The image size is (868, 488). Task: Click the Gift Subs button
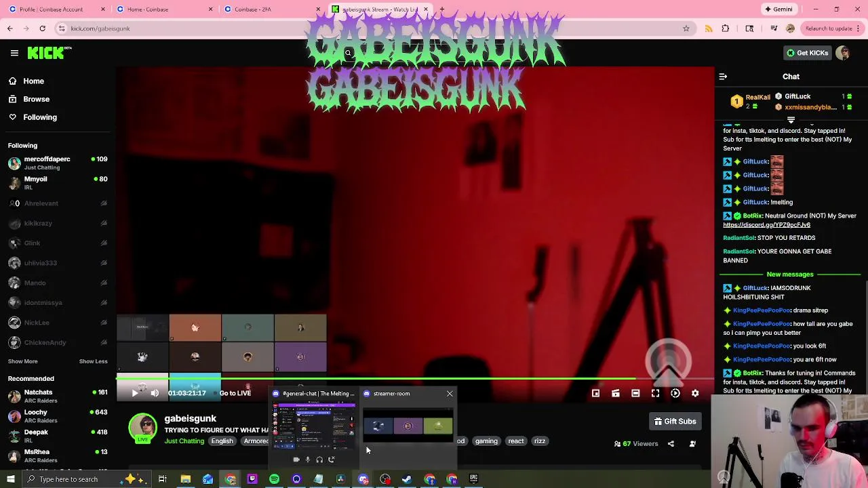pos(675,422)
